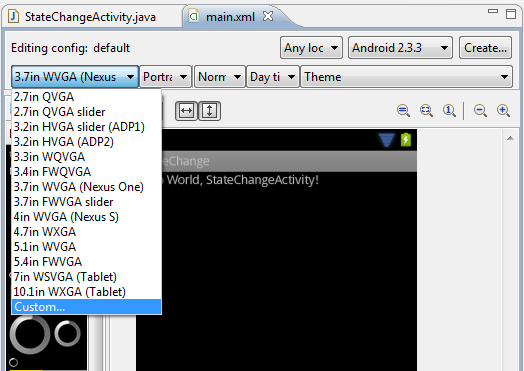The height and width of the screenshot is (371, 524).
Task: Select 3.7in FWVGA slider
Action: click(x=86, y=202)
